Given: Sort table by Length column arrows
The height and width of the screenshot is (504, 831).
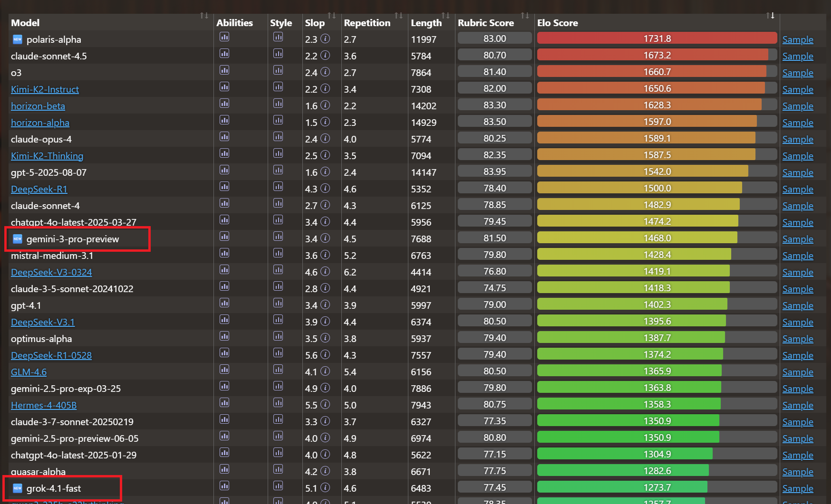Looking at the screenshot, I should [x=445, y=16].
